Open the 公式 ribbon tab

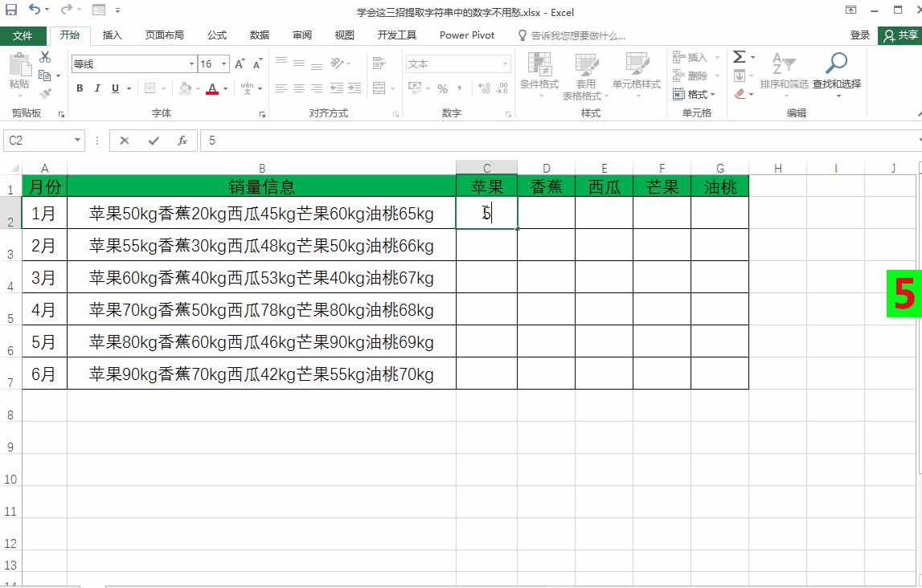[218, 35]
